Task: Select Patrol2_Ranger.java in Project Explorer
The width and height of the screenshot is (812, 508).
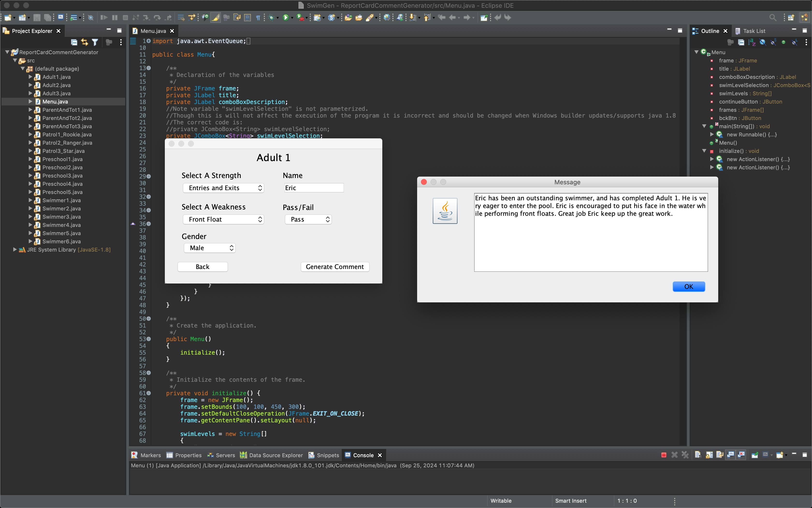Action: coord(67,143)
